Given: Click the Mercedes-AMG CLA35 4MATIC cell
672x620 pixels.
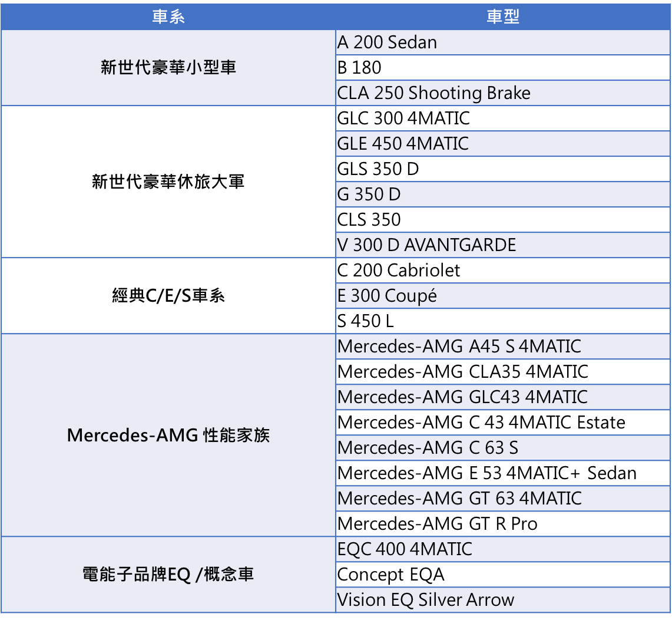Looking at the screenshot, I should pyautogui.click(x=503, y=371).
